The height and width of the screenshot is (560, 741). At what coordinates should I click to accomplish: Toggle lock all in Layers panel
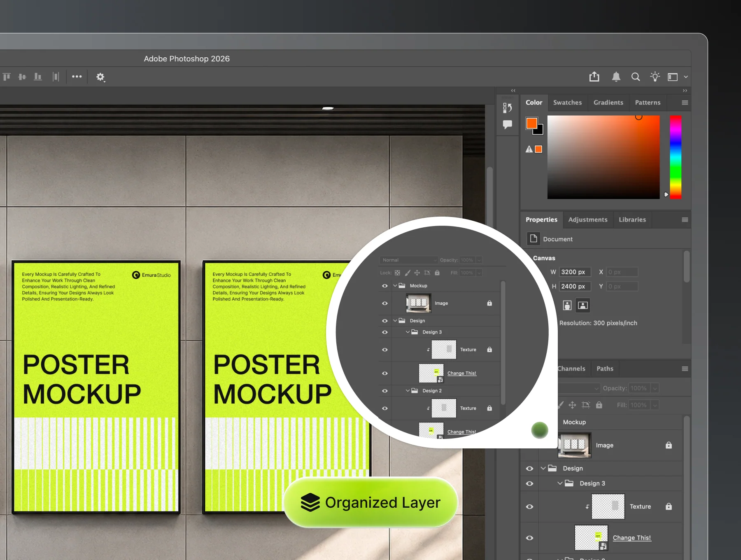[x=599, y=405]
